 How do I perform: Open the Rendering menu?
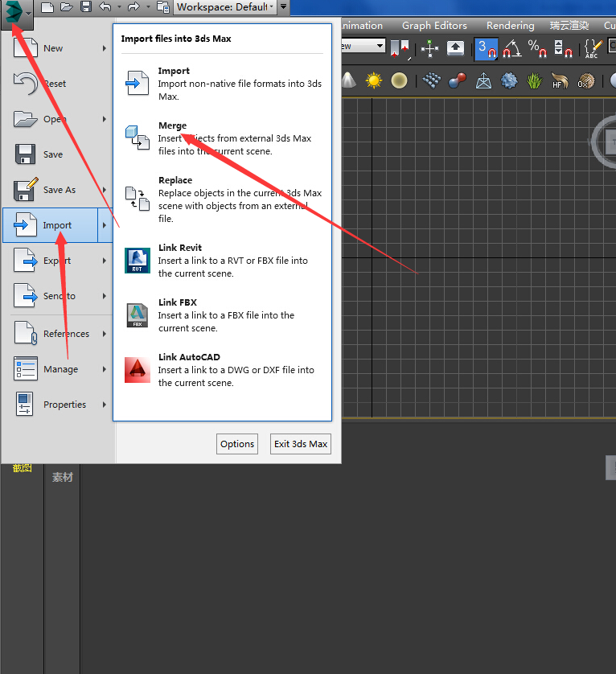pos(511,26)
